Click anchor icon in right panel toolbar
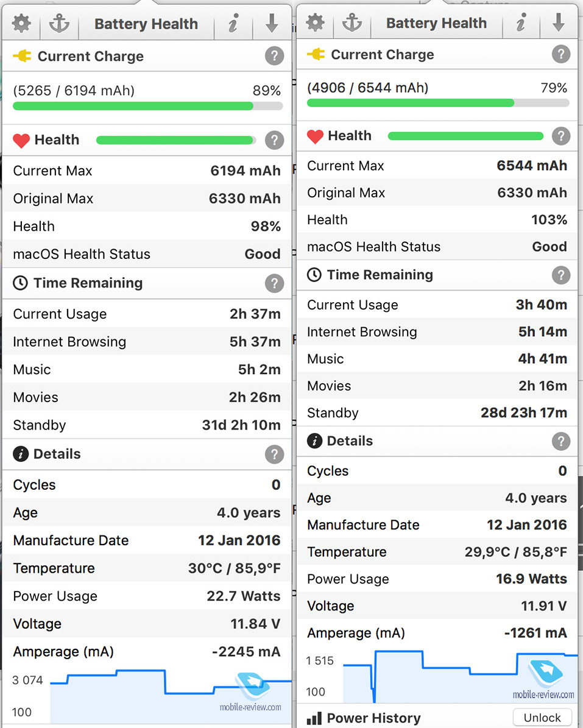The height and width of the screenshot is (728, 583). point(352,23)
